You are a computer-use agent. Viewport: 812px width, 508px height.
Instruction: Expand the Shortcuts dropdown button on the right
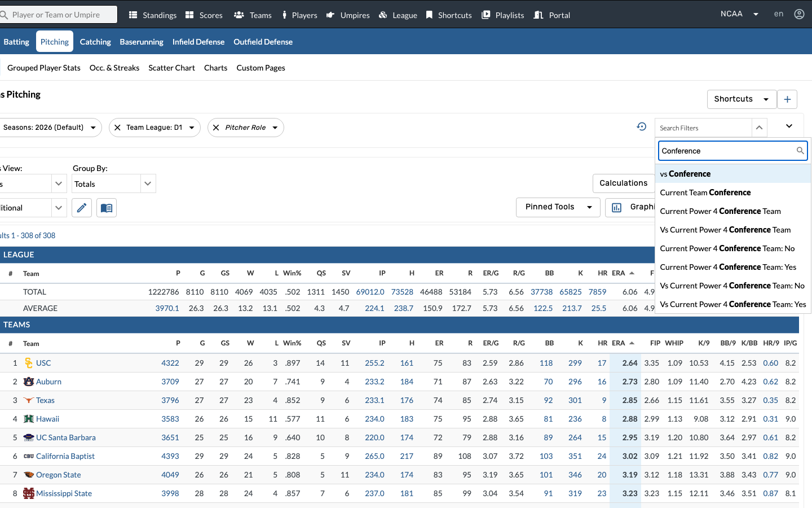point(742,99)
